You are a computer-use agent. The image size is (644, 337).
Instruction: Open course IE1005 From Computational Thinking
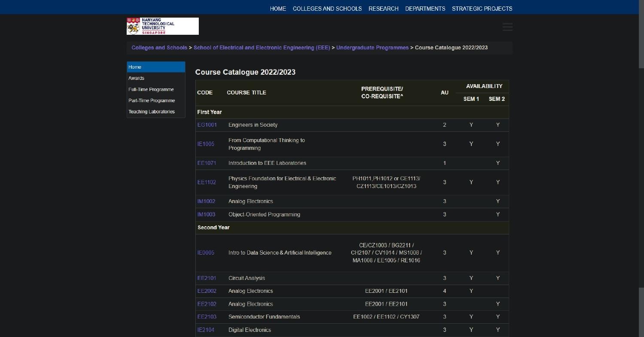tap(206, 144)
